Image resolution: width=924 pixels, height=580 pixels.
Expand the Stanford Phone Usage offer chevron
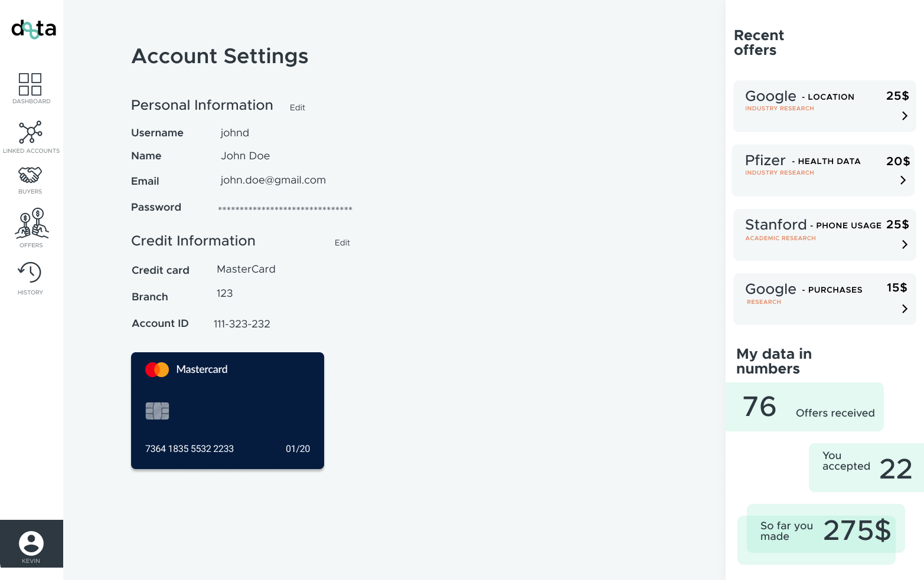(905, 245)
